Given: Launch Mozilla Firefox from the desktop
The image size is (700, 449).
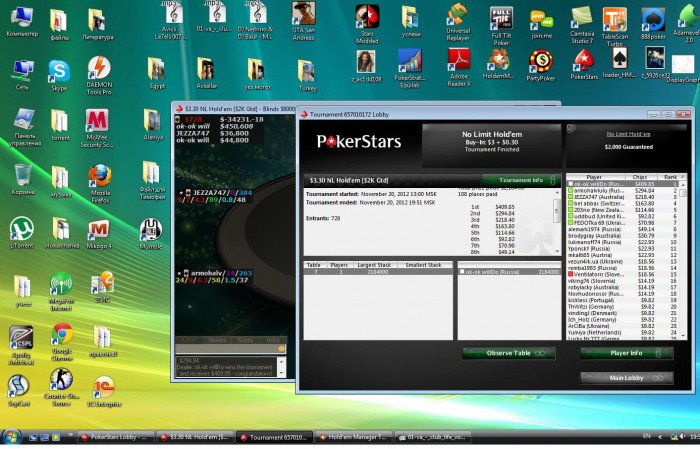Looking at the screenshot, I should point(100,183).
